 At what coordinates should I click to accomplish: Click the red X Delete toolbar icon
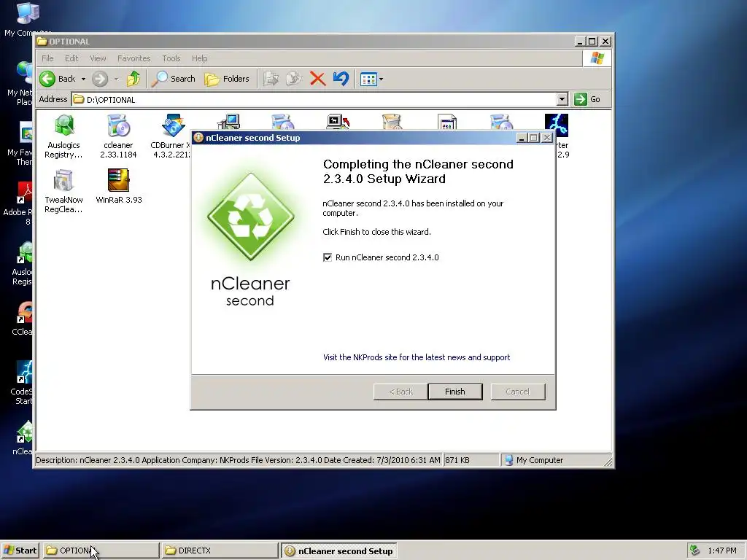click(x=317, y=79)
